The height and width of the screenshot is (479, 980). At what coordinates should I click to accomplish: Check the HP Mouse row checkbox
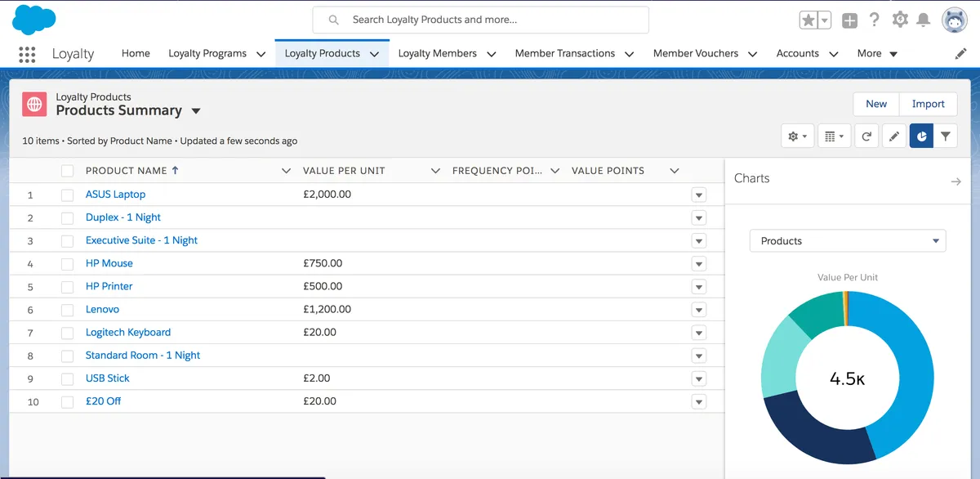click(x=67, y=263)
